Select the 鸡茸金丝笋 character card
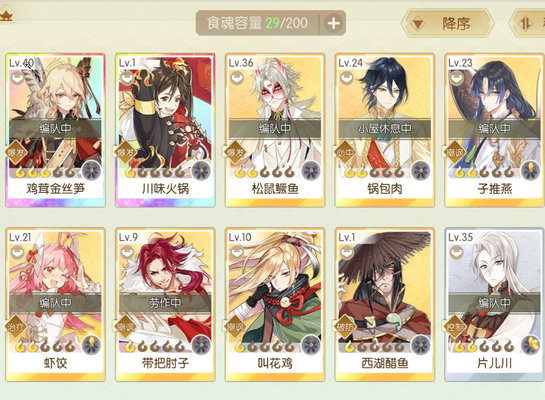The height and width of the screenshot is (400, 545). [x=56, y=130]
